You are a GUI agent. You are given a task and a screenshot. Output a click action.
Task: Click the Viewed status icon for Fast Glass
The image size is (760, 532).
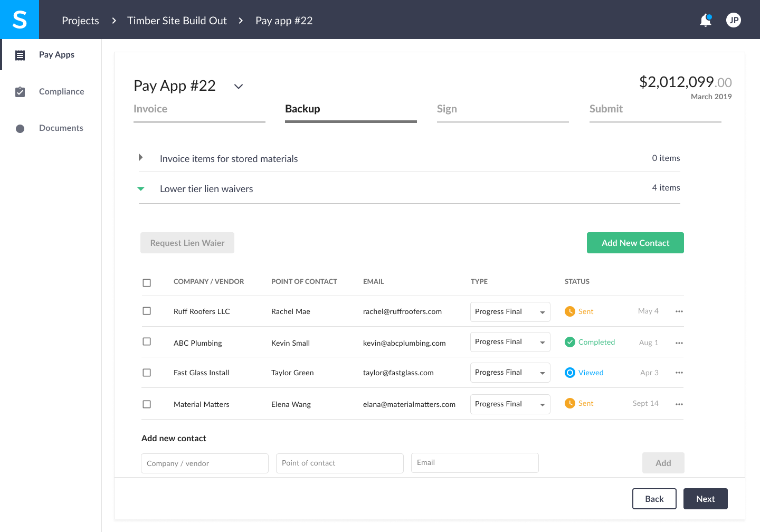[570, 373]
